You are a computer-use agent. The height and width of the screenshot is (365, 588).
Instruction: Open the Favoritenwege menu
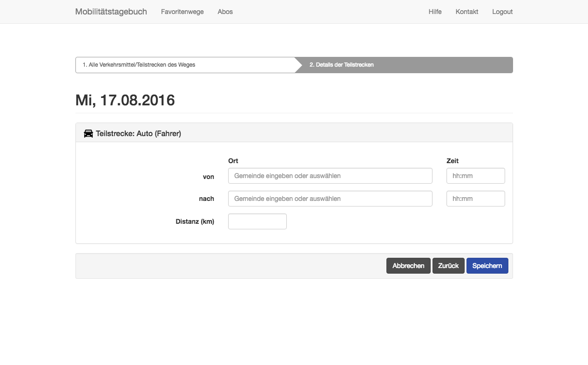pos(182,12)
